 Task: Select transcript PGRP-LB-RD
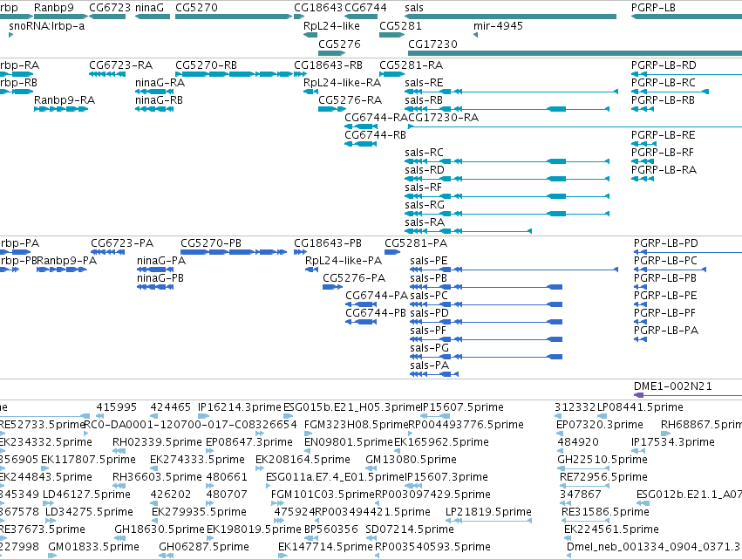687,74
